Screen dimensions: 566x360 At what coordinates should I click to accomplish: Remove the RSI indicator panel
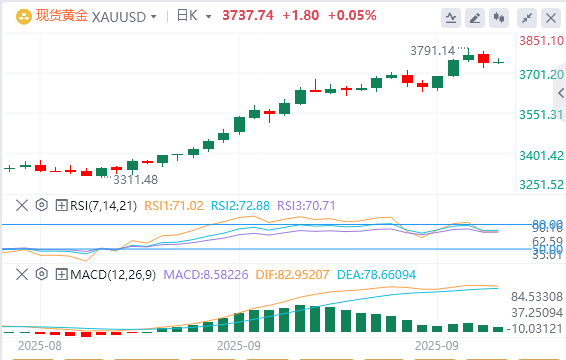(x=22, y=205)
